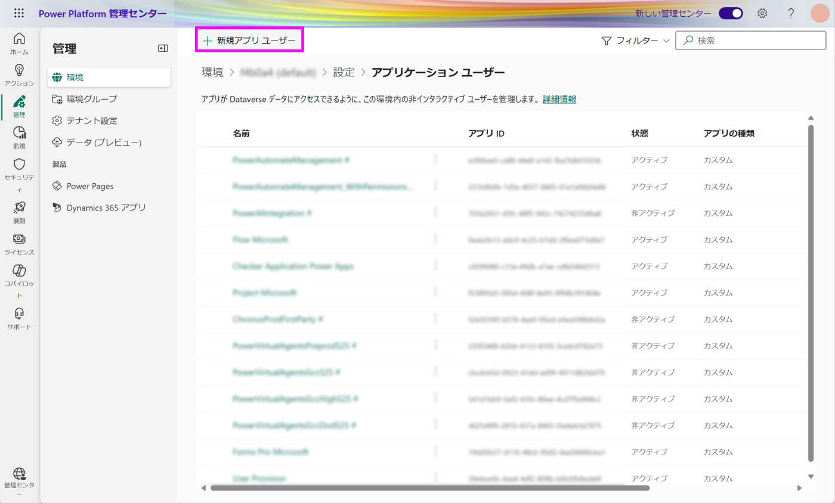The height and width of the screenshot is (504, 835).
Task: Open the help question mark icon
Action: pos(791,13)
